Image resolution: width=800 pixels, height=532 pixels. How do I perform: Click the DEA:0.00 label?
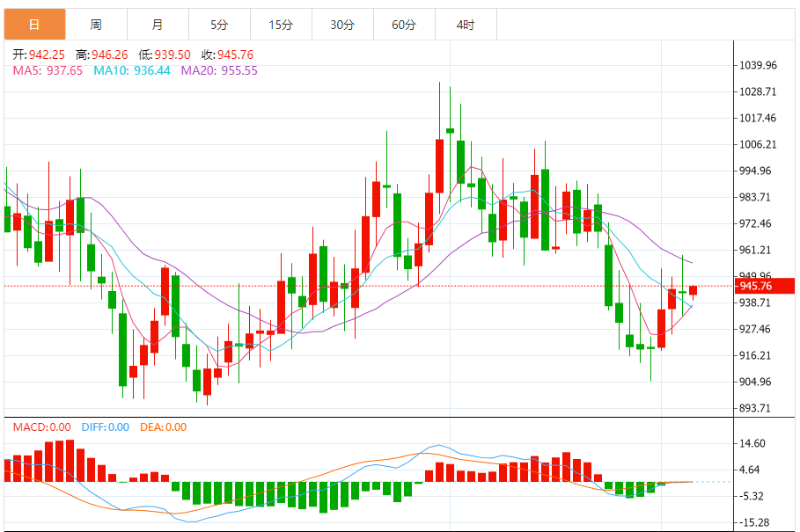(x=164, y=427)
